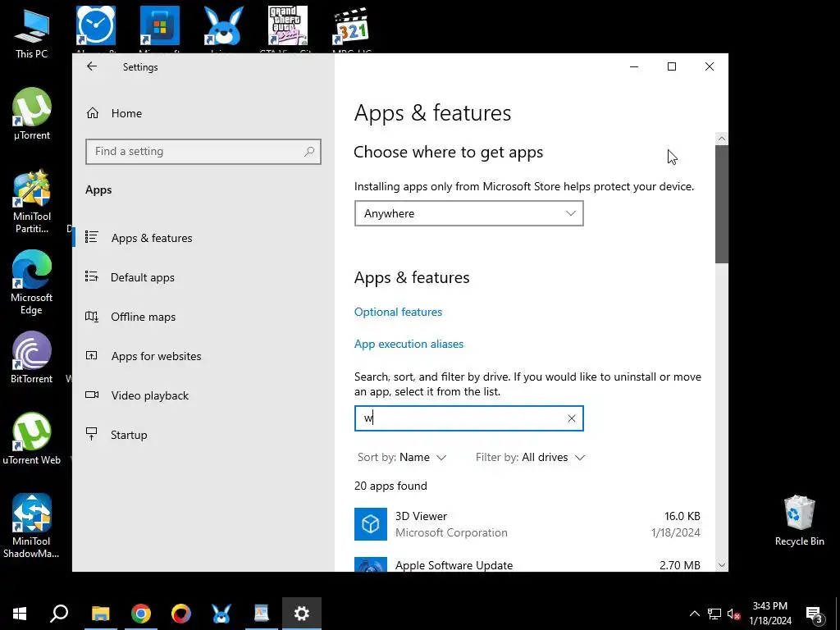Select the MPC-HC 321 desktop shortcut
Image resolution: width=840 pixels, height=630 pixels.
[351, 29]
